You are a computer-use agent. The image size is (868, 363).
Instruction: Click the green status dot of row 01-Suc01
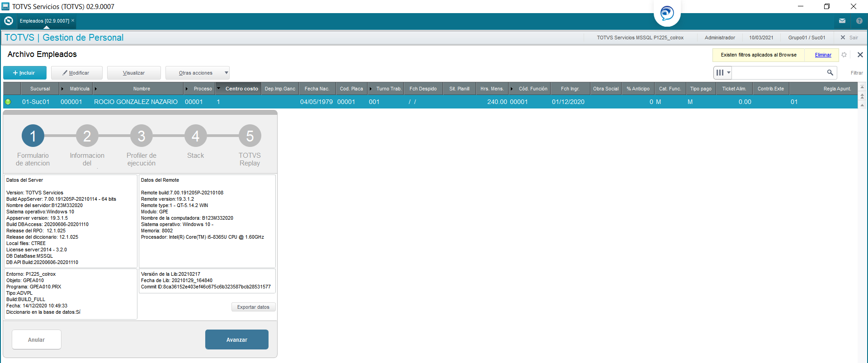coord(8,102)
